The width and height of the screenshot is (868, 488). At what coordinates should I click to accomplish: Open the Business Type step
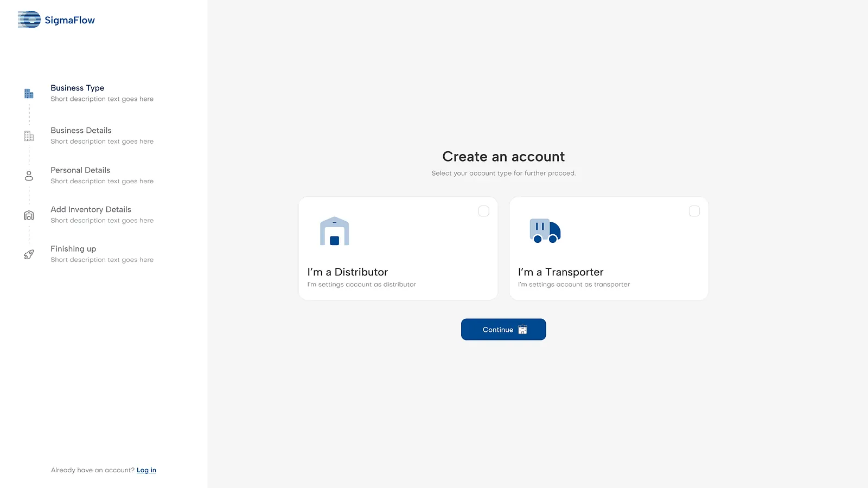pos(78,88)
